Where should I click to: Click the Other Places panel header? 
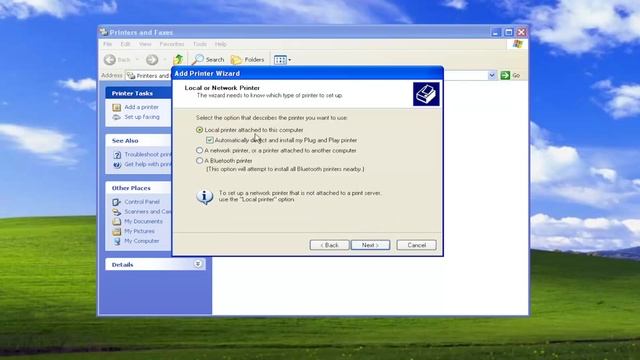tap(138, 188)
